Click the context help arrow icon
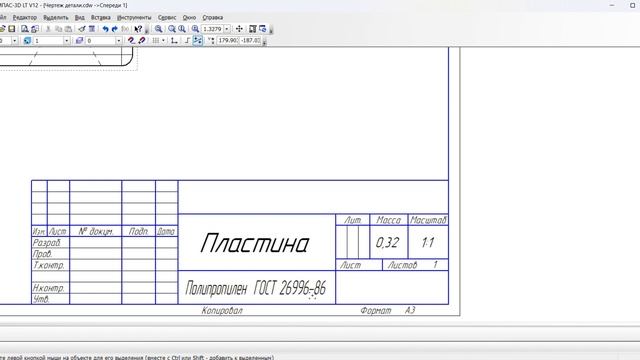 (x=138, y=29)
